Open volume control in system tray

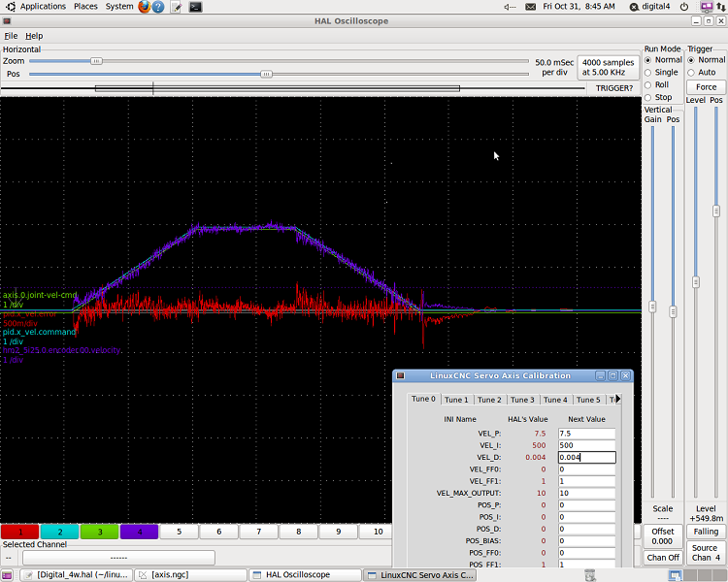pos(510,7)
